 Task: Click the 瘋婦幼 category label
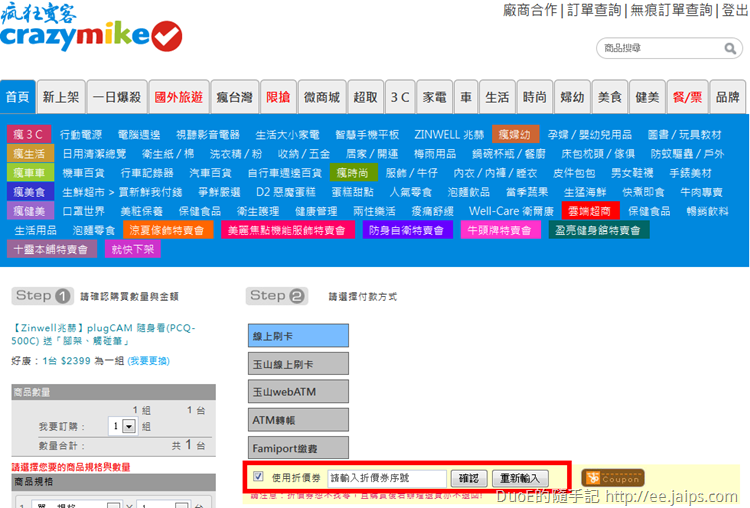[x=515, y=134]
